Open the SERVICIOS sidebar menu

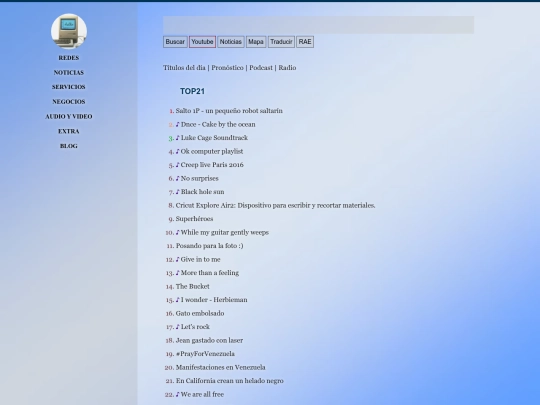(x=69, y=87)
